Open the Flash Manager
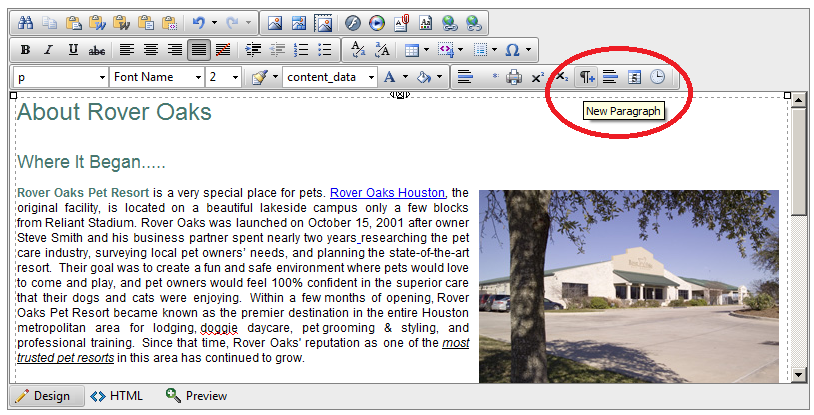814x415 pixels. click(x=353, y=22)
